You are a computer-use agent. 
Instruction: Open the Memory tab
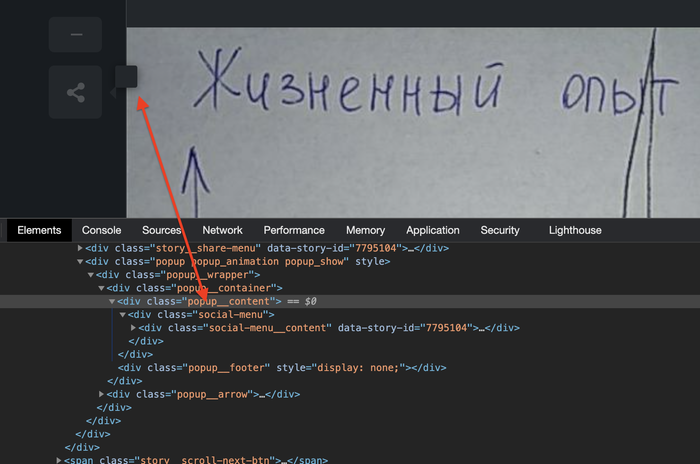[x=365, y=230]
